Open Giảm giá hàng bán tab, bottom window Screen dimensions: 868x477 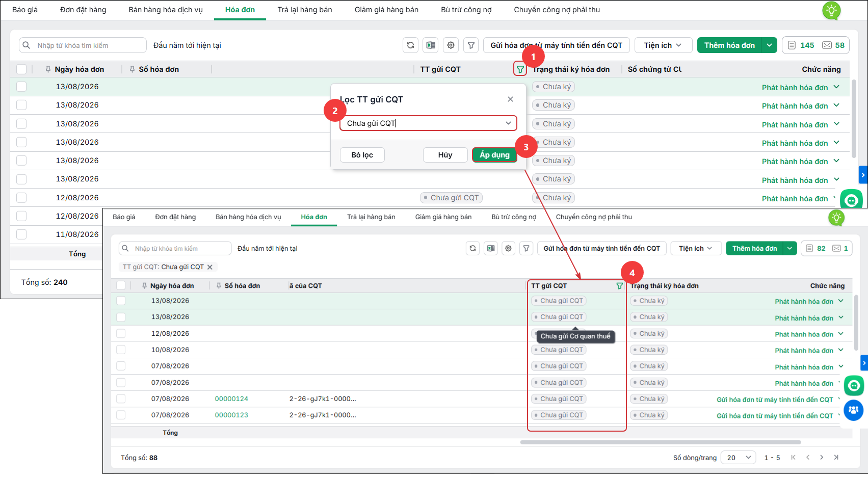443,217
